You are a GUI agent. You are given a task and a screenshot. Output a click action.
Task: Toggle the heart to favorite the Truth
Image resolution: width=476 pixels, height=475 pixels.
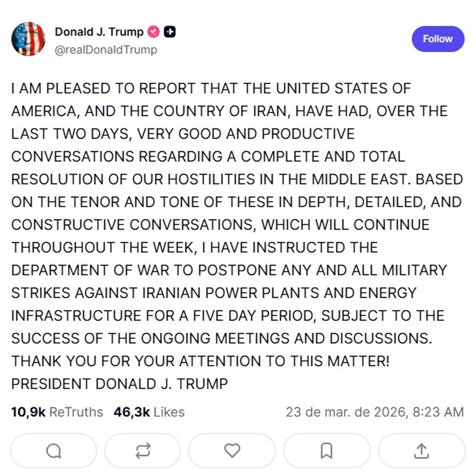[x=232, y=451]
